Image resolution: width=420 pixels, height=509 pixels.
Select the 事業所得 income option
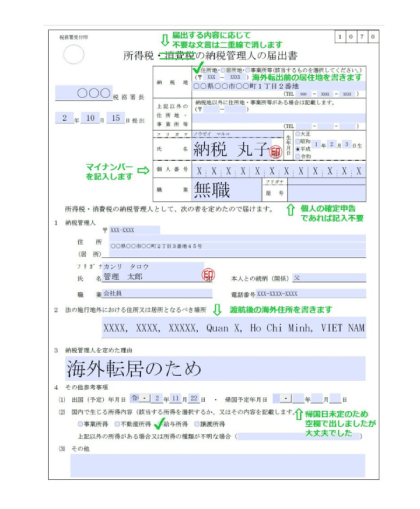(x=80, y=424)
